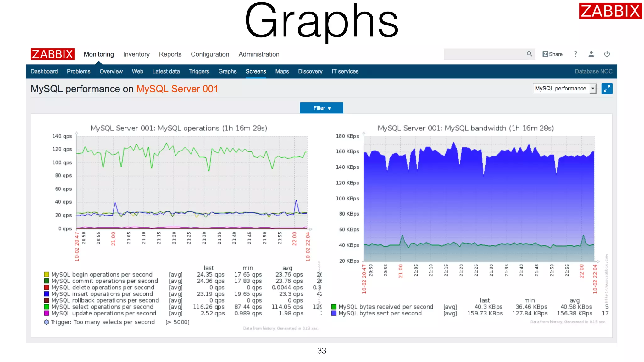
Task: Open the IT services submenu
Action: (345, 71)
